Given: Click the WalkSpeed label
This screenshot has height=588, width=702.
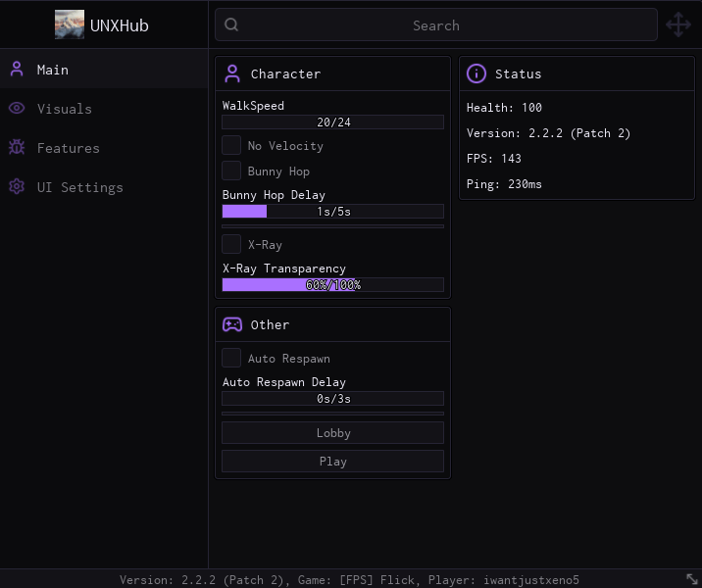Looking at the screenshot, I should (x=253, y=106).
